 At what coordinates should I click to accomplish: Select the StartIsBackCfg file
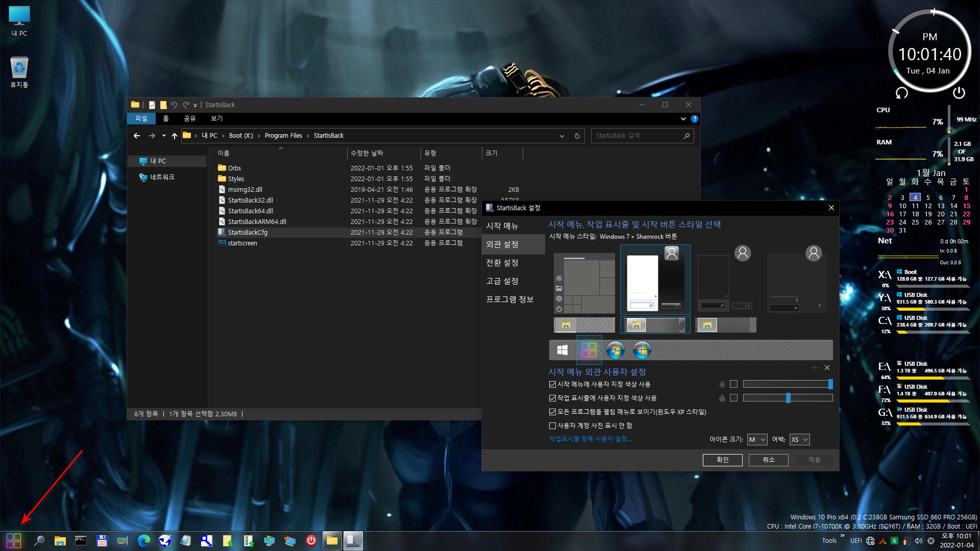248,232
